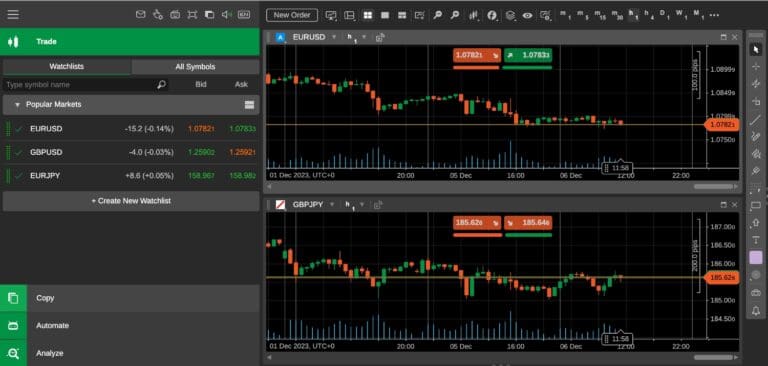Open the chart type candlestick menu
768x366 pixels.
473,15
